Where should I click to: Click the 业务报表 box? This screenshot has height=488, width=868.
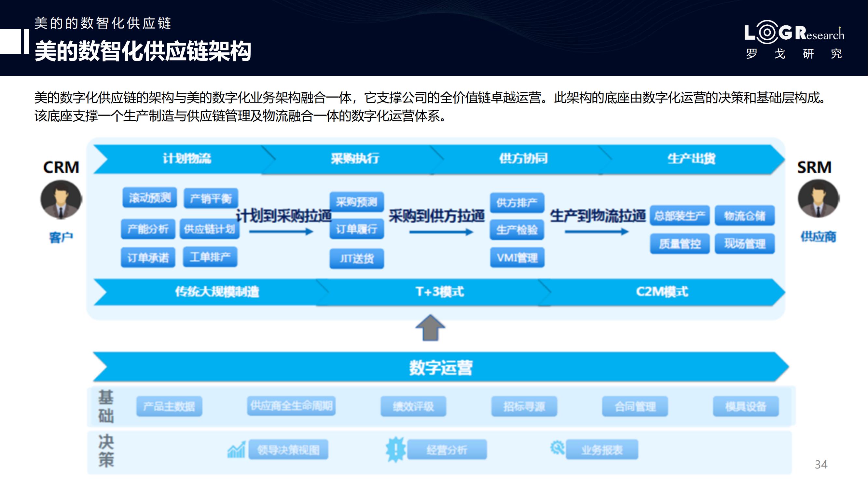tap(602, 449)
